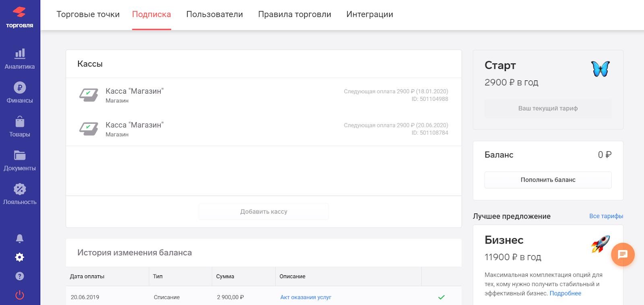Click the rocket icon on Бизнес tariff
Screen dimensions: 644x305
click(x=601, y=244)
